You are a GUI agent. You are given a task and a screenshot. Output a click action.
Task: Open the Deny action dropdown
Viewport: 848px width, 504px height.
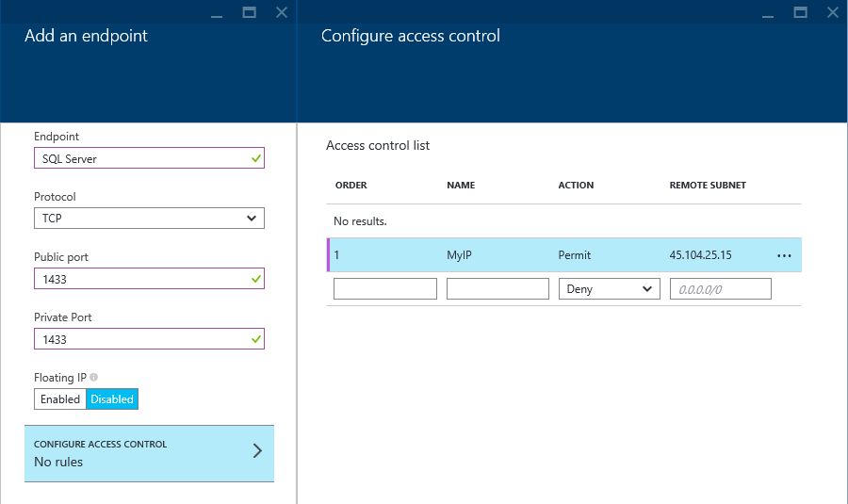click(x=609, y=289)
